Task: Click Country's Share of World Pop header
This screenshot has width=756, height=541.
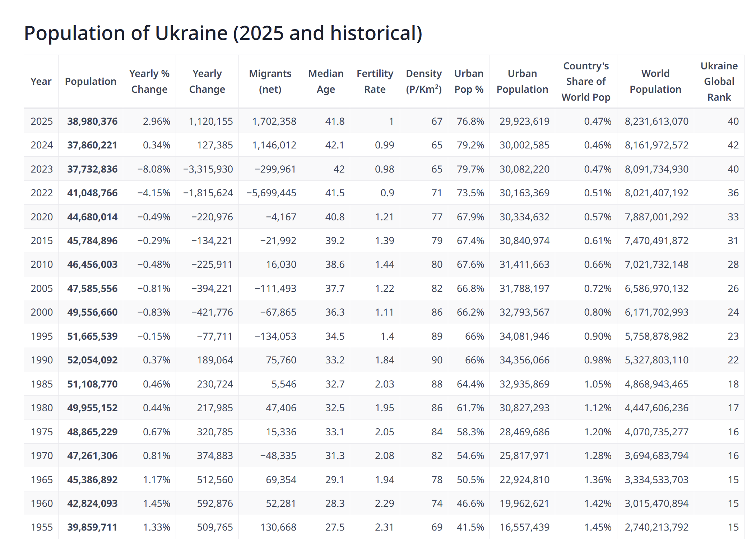Action: tap(586, 82)
